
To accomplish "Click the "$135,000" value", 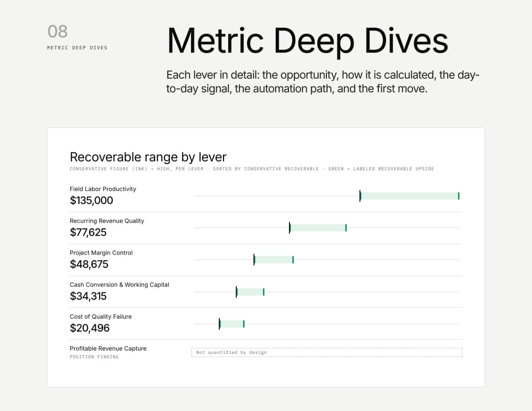I will point(91,200).
